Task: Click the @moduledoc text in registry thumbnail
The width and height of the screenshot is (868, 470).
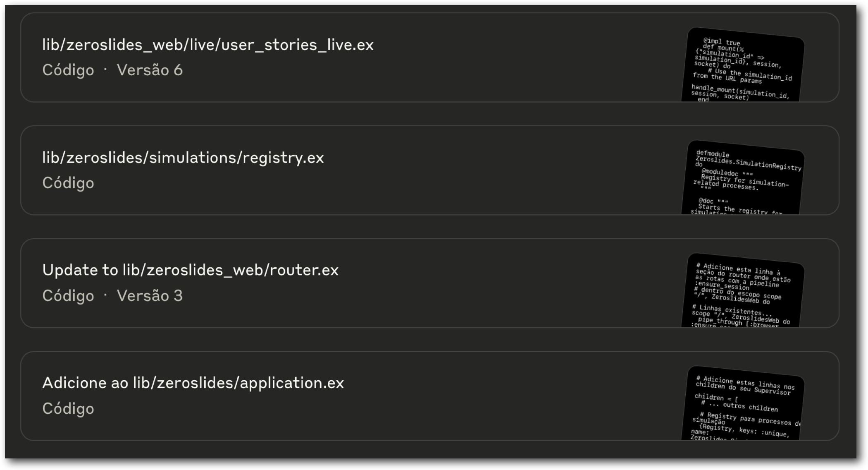Action: (720, 172)
